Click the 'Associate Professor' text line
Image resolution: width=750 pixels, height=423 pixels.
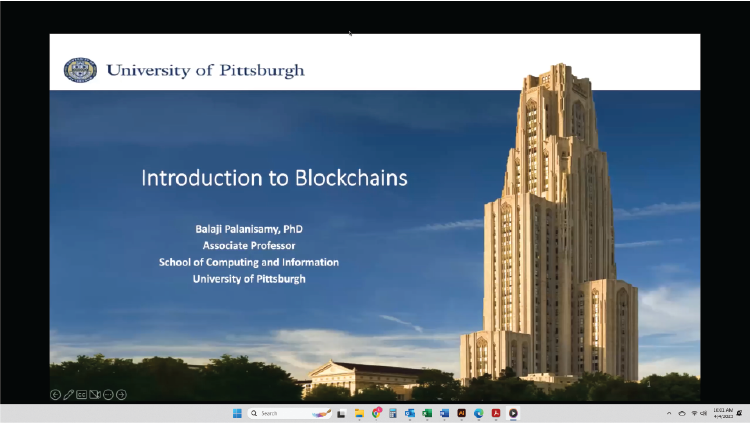[249, 245]
